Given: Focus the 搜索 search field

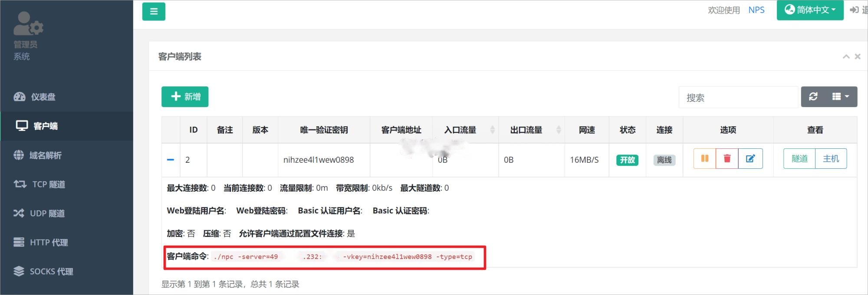Looking at the screenshot, I should pos(738,97).
